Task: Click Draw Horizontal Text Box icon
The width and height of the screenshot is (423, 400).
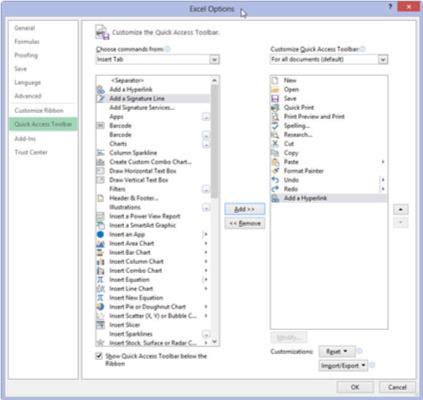Action: [x=100, y=171]
